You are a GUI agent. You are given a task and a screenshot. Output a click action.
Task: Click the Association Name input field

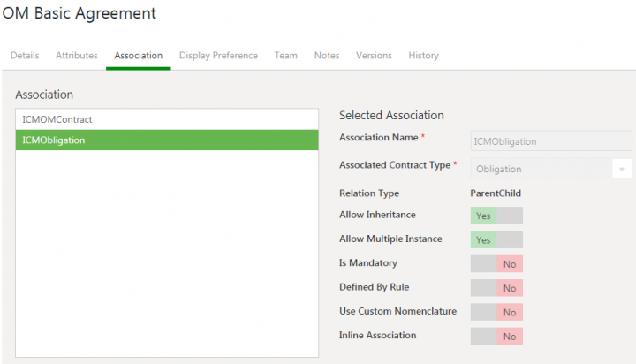[550, 140]
